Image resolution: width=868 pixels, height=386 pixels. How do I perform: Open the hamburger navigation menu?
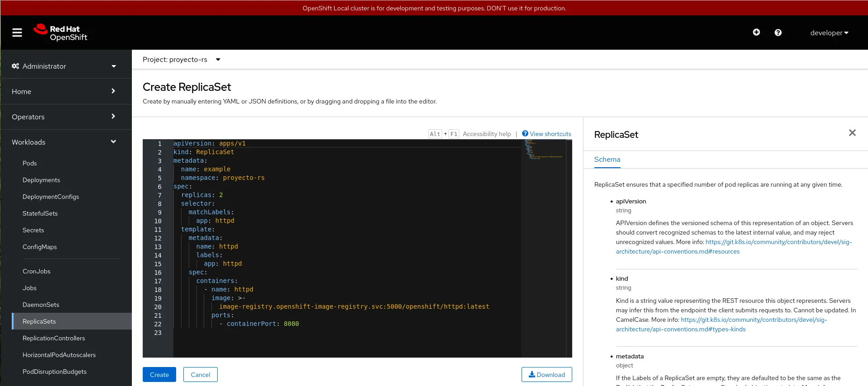click(x=17, y=33)
